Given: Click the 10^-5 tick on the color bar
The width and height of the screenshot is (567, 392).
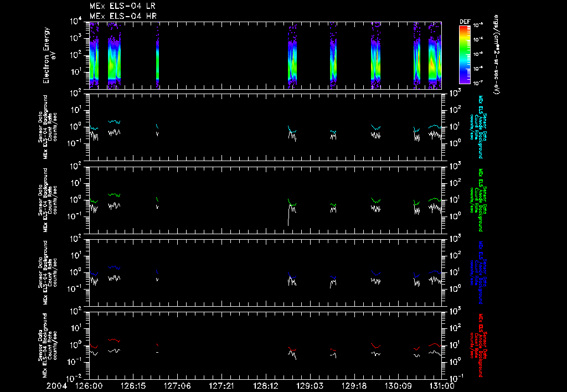Looking at the screenshot, I should (x=478, y=54).
